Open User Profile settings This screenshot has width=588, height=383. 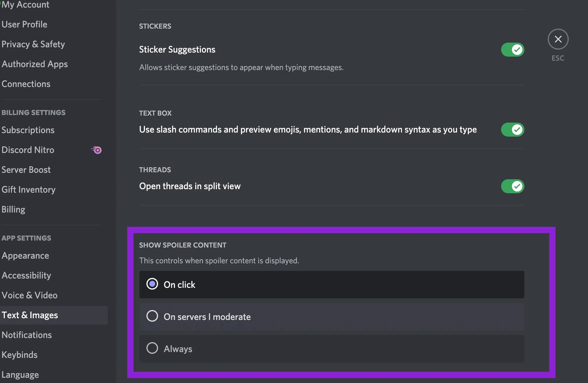(24, 24)
